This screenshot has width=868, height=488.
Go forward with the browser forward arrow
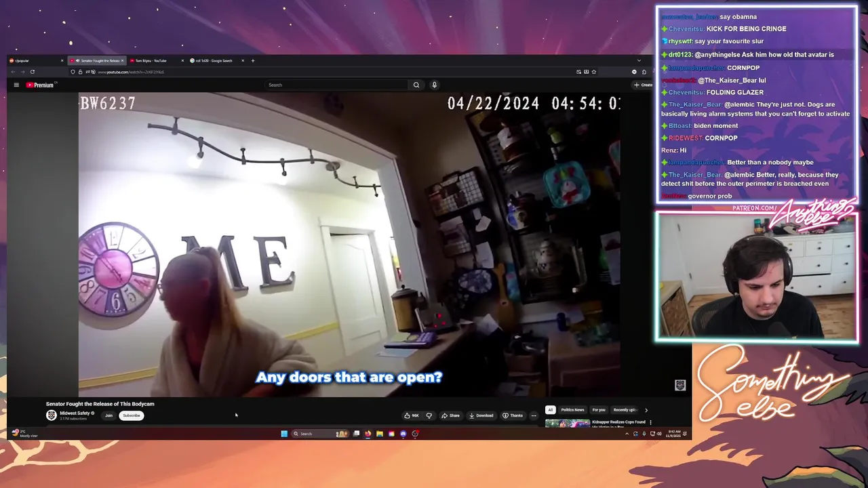pyautogui.click(x=22, y=72)
